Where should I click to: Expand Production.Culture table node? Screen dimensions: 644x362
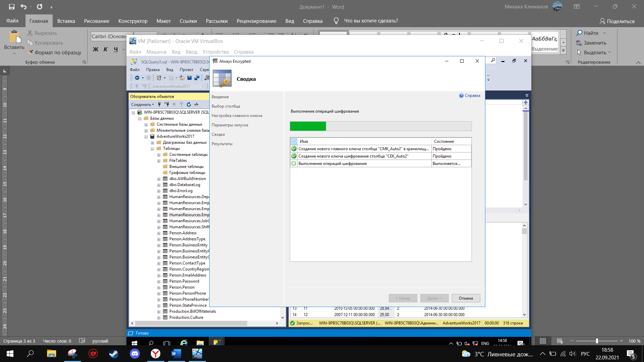159,318
